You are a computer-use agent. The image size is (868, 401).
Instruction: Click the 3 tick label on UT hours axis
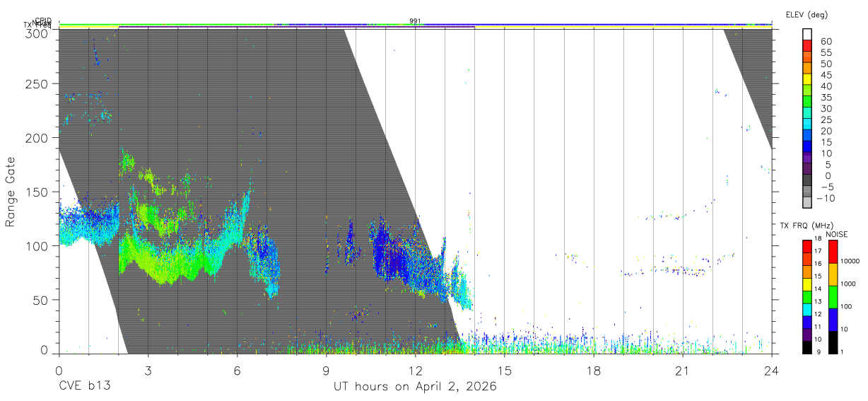(148, 371)
